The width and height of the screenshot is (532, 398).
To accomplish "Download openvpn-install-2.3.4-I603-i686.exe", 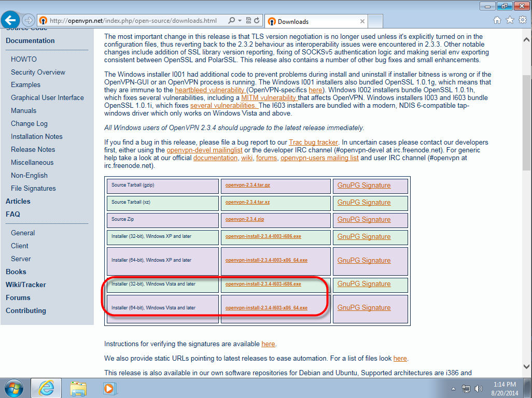I will [x=263, y=284].
